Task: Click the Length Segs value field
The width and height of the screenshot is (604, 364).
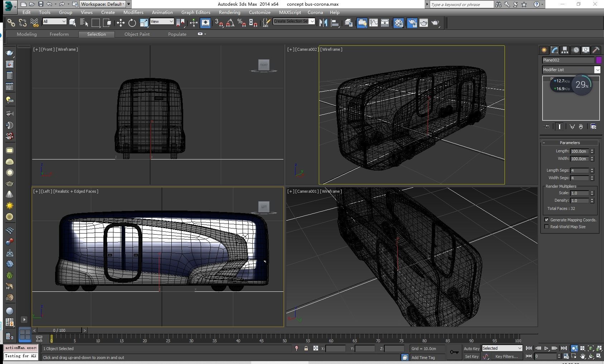Action: pos(580,171)
